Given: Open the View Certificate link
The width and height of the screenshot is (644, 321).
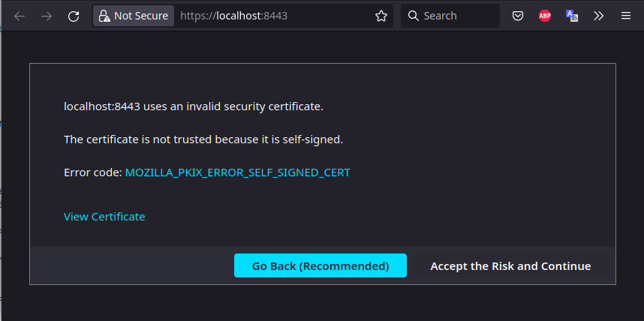Looking at the screenshot, I should (x=104, y=217).
